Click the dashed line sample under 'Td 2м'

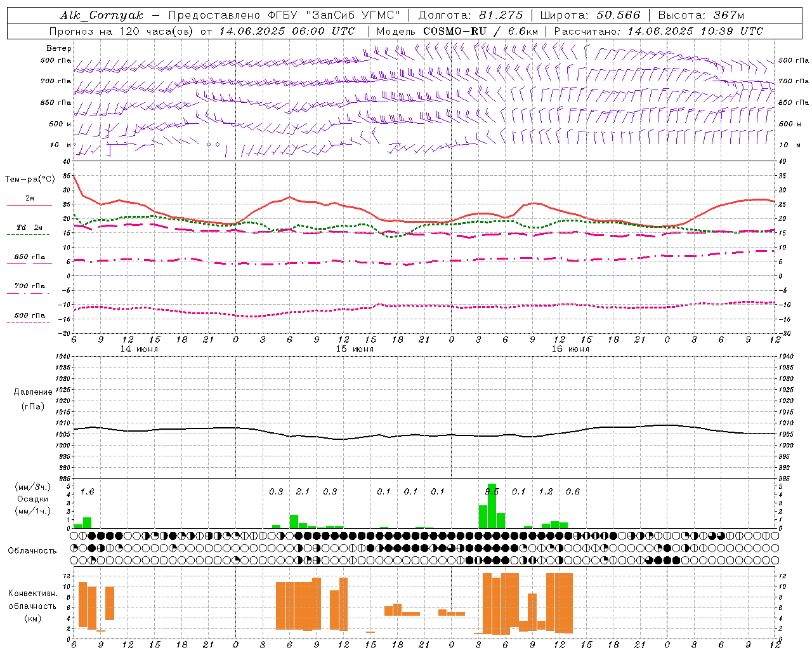click(28, 234)
